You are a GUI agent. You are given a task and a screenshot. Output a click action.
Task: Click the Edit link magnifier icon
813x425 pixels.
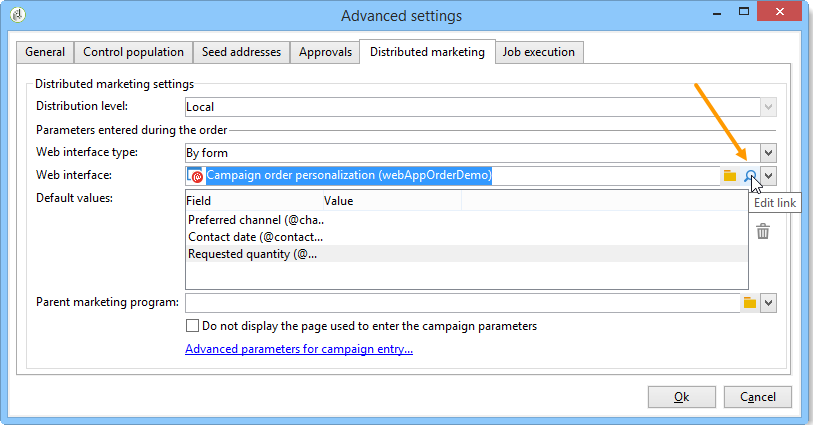pyautogui.click(x=750, y=176)
